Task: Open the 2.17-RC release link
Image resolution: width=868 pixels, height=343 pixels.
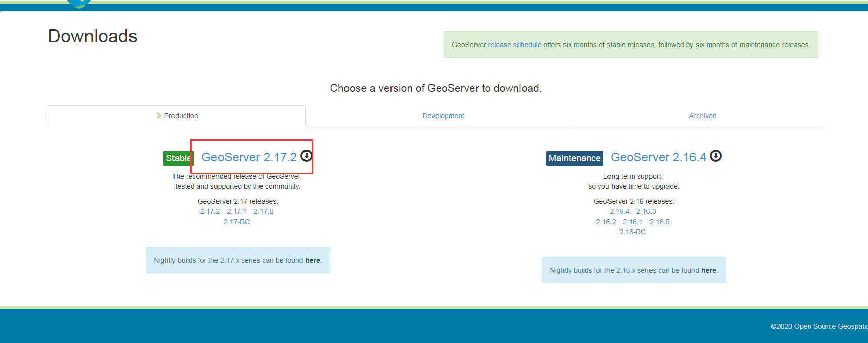Action: point(237,222)
